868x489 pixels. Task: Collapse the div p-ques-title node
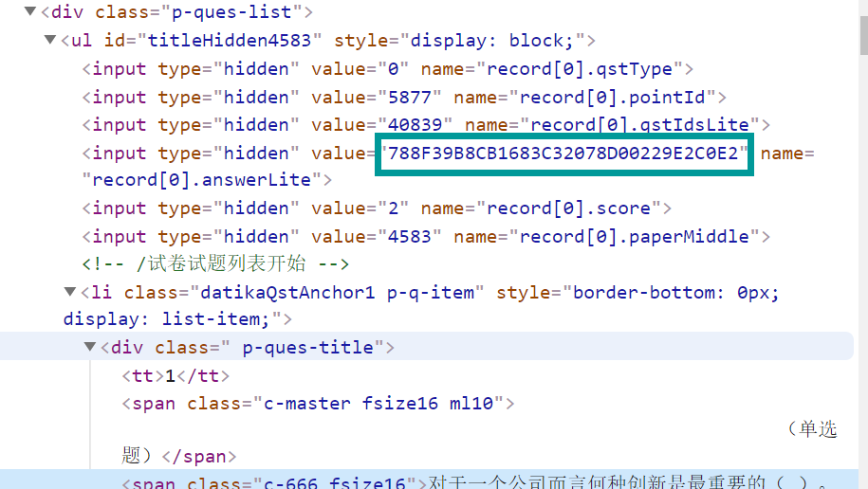[90, 347]
